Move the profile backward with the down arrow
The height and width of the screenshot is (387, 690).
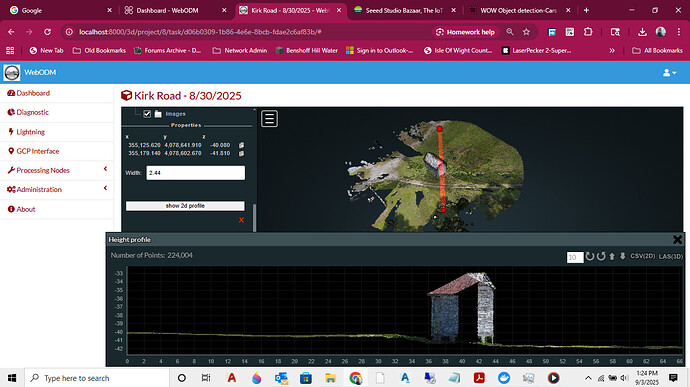point(622,256)
